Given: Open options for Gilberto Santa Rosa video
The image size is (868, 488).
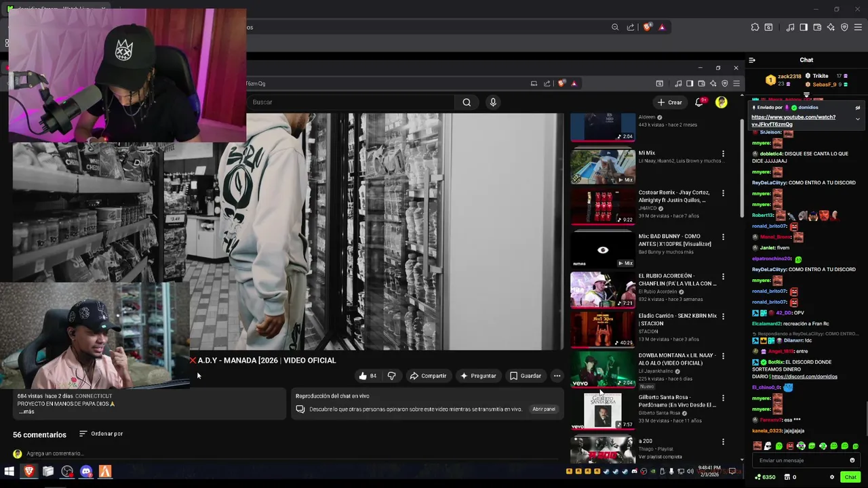Looking at the screenshot, I should (x=723, y=398).
